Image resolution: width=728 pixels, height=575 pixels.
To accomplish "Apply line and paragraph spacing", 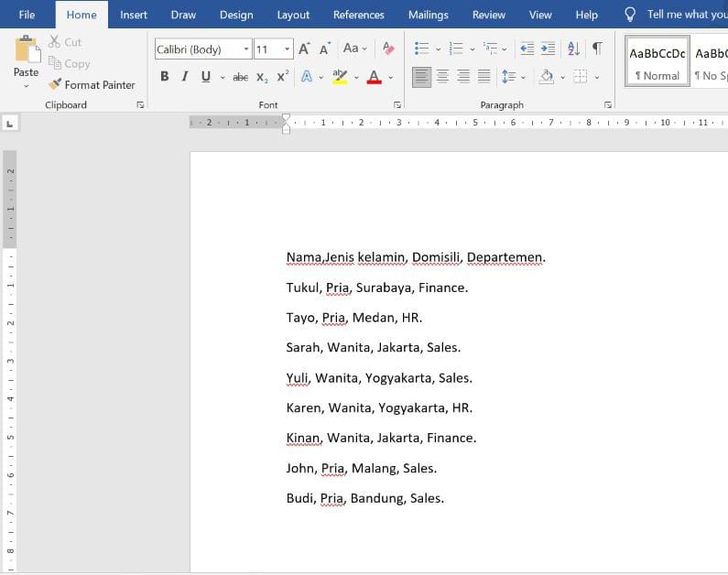I will pyautogui.click(x=509, y=77).
